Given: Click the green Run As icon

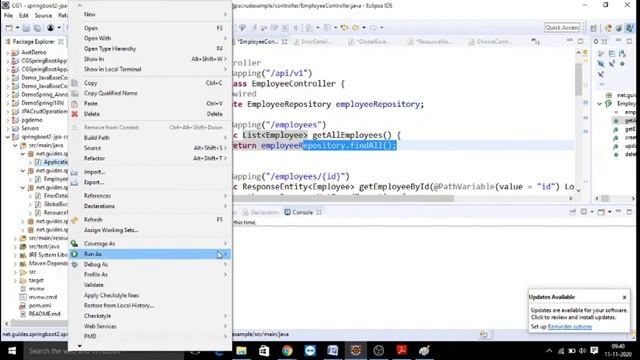Looking at the screenshot, I should pyautogui.click(x=74, y=254).
